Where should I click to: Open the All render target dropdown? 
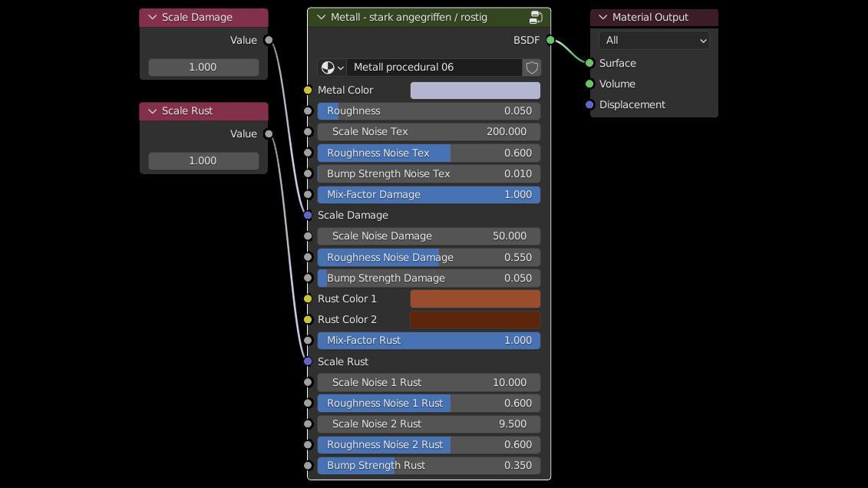point(654,40)
